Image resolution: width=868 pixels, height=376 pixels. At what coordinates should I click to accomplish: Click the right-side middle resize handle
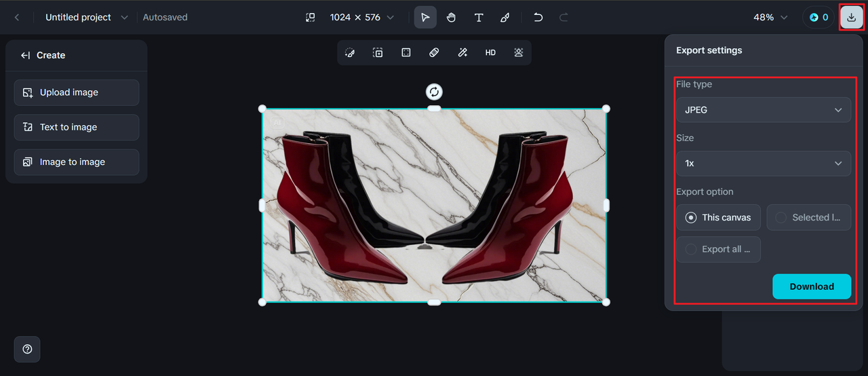coord(606,205)
